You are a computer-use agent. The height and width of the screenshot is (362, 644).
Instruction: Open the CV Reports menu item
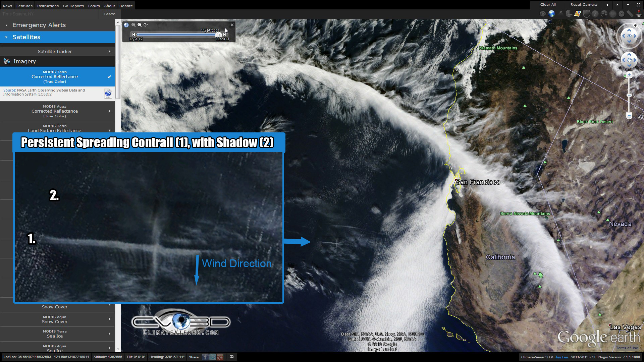click(x=73, y=5)
